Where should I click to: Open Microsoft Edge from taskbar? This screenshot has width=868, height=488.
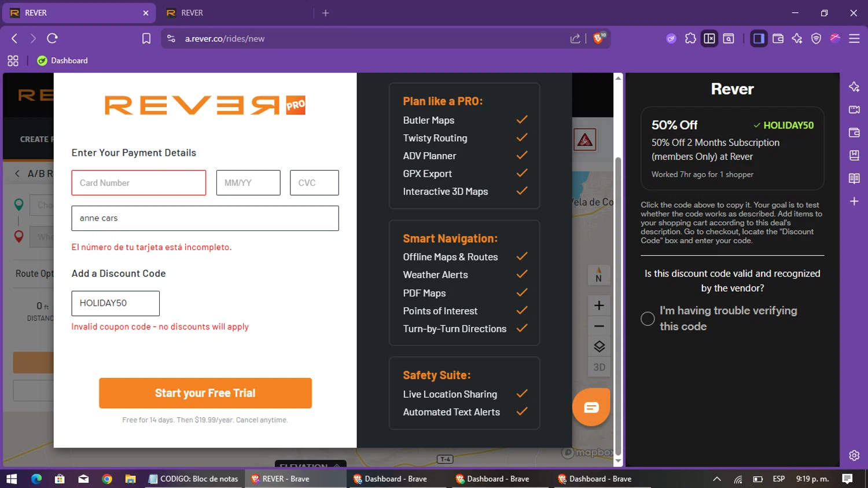pyautogui.click(x=36, y=479)
